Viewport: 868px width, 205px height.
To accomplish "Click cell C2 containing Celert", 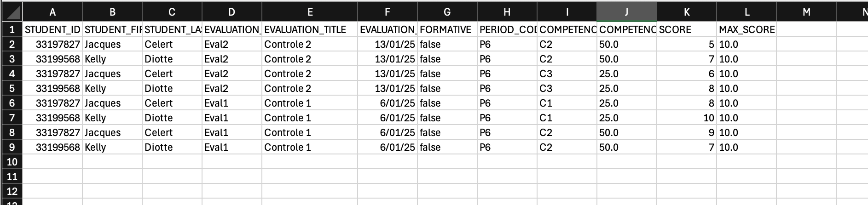I will click(x=172, y=45).
